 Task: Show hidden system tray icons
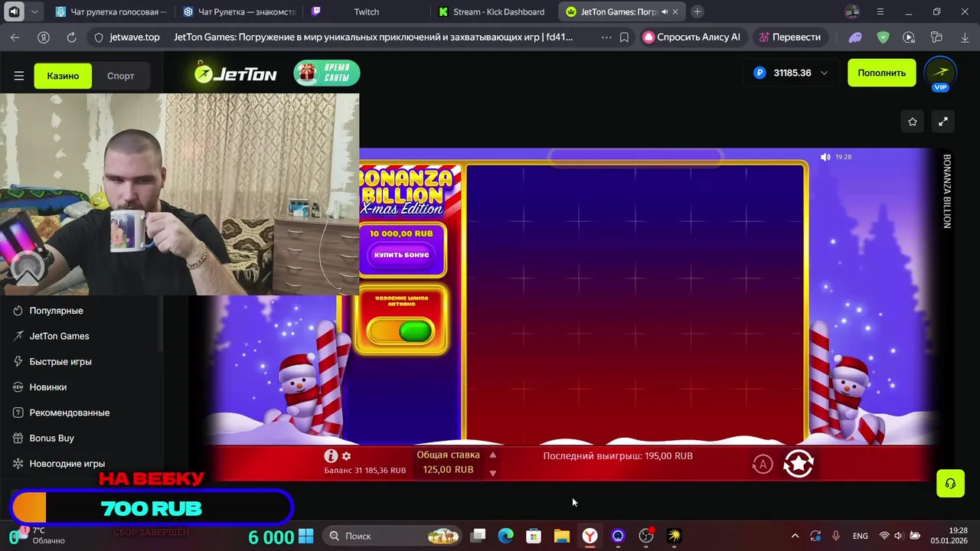tap(795, 536)
